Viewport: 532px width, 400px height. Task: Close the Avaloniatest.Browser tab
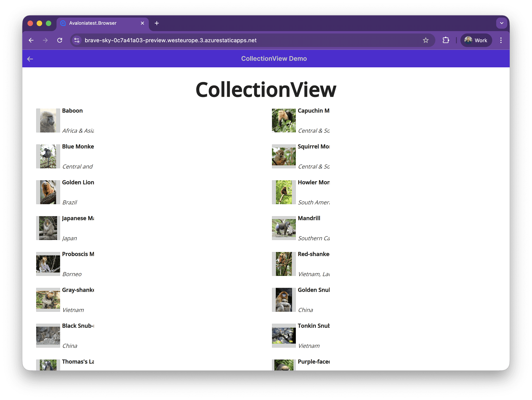(x=142, y=23)
